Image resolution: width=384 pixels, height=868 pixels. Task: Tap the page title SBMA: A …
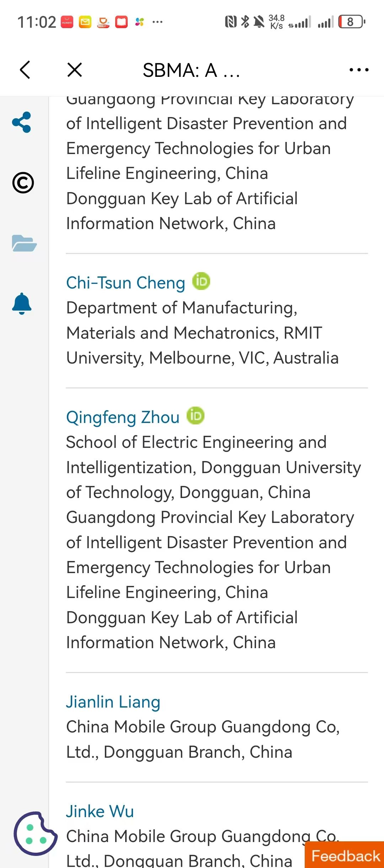point(191,70)
